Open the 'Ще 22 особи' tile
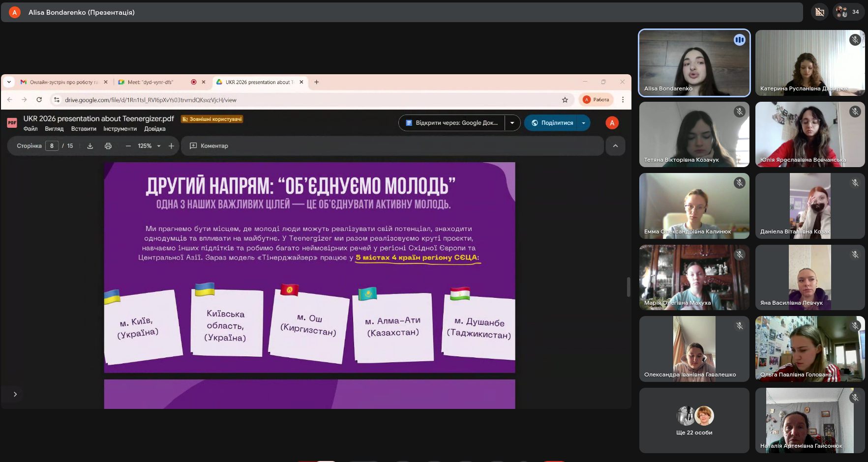868x462 pixels. (694, 420)
